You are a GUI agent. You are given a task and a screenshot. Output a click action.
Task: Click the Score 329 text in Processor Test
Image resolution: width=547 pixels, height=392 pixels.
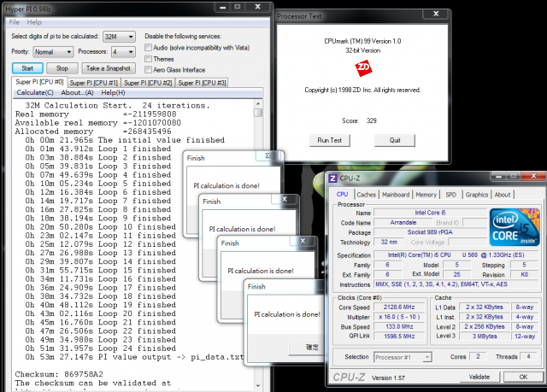tap(359, 120)
